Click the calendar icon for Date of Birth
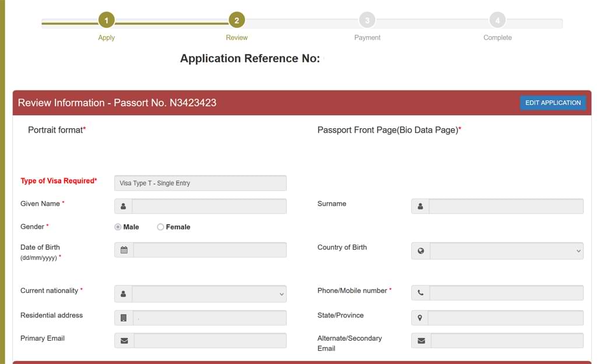This screenshot has width=604, height=364. point(124,250)
